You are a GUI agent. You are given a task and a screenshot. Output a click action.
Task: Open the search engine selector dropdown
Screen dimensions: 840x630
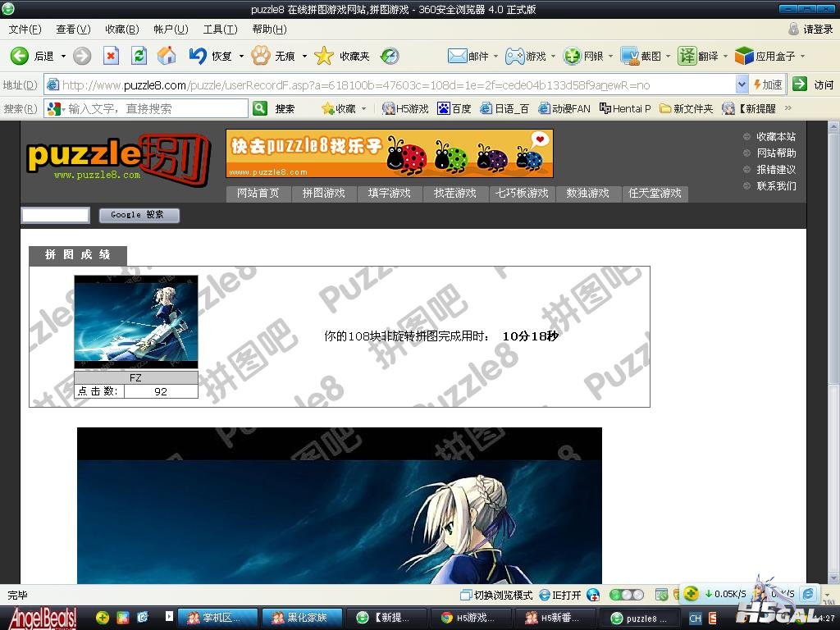coord(62,108)
